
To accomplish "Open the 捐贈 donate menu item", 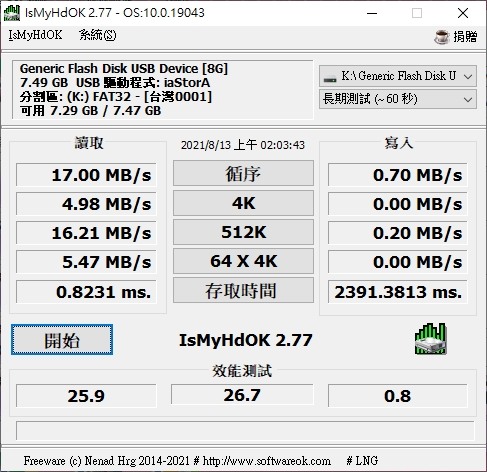I will [465, 37].
